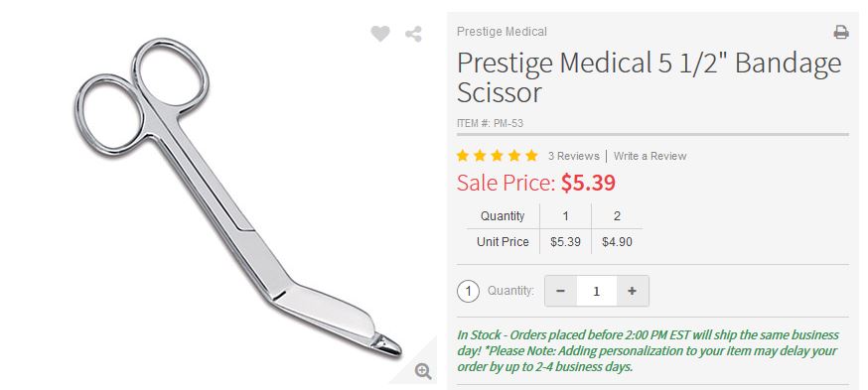Zoom the product image with magnifier icon
This screenshot has height=390, width=868.
click(x=423, y=371)
